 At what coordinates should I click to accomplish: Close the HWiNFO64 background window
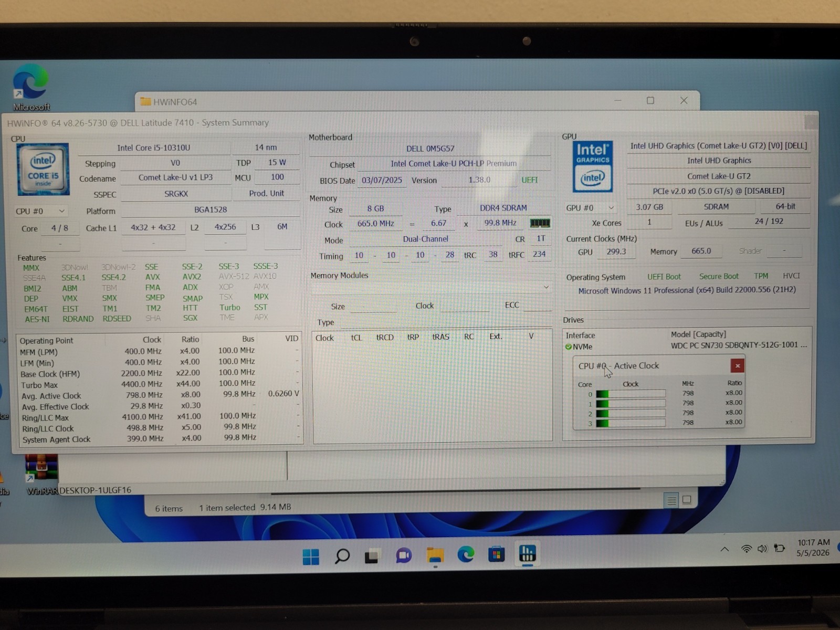(x=684, y=100)
